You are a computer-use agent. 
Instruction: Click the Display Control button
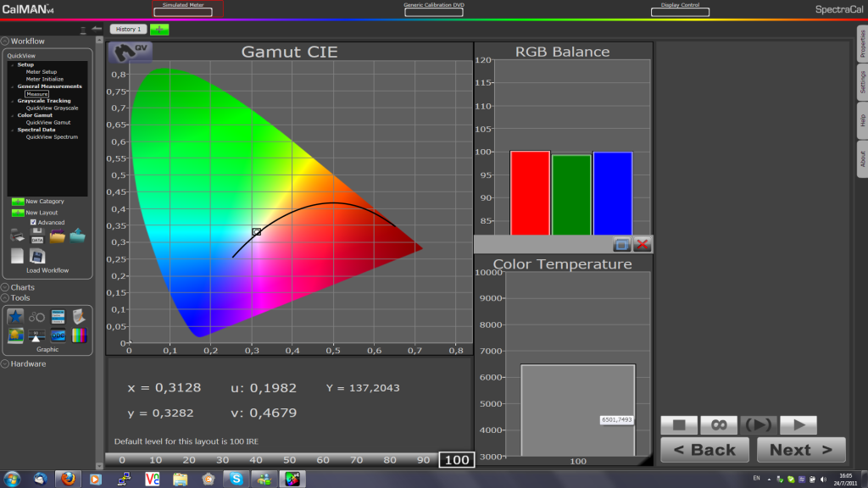click(x=681, y=12)
